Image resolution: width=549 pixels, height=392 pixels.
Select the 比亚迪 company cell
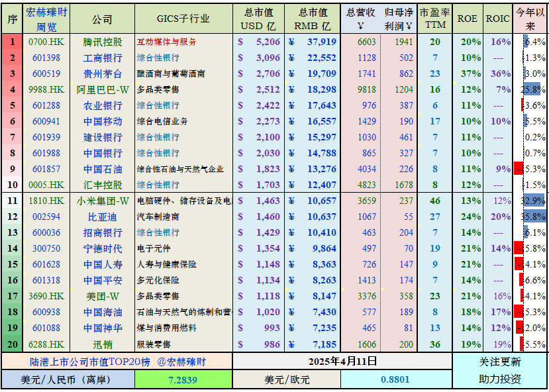point(102,217)
